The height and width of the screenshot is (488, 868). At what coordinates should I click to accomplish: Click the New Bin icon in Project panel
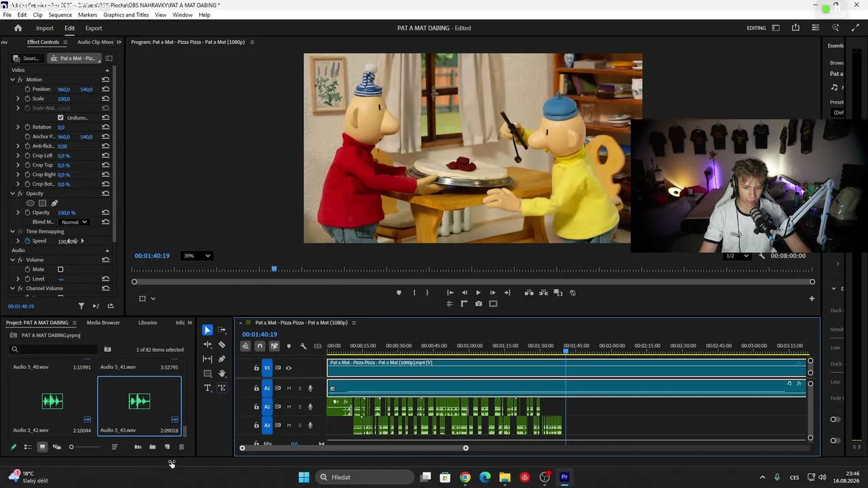pos(153,447)
